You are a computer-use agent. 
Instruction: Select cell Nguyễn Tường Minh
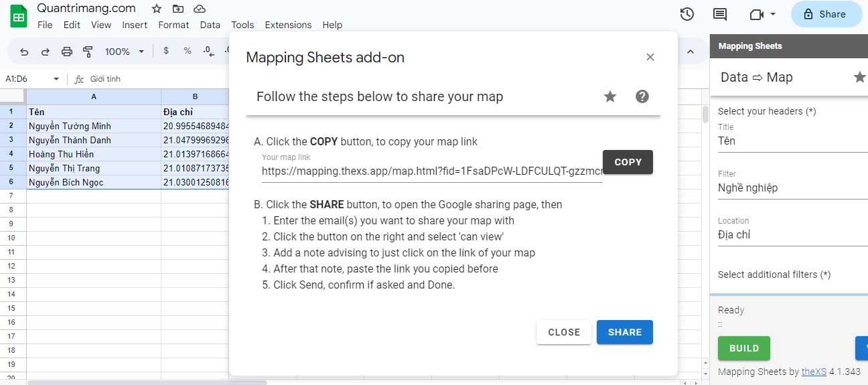(94, 126)
